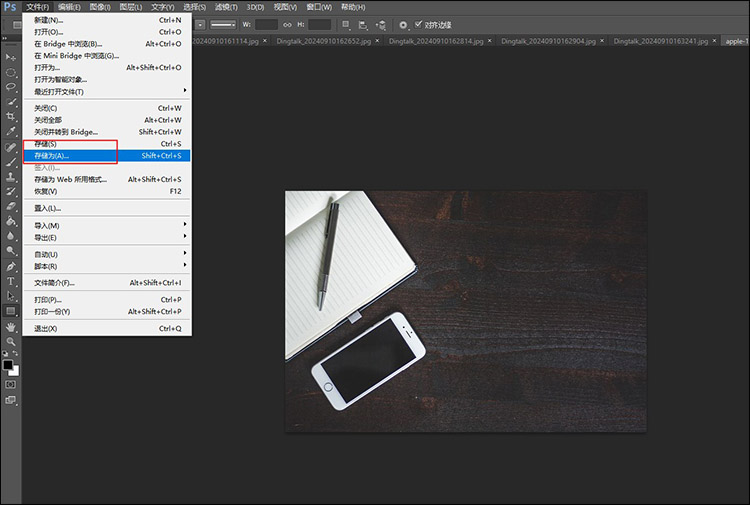Select the Clone Stamp tool
Screen dimensions: 750x505
coord(11,177)
